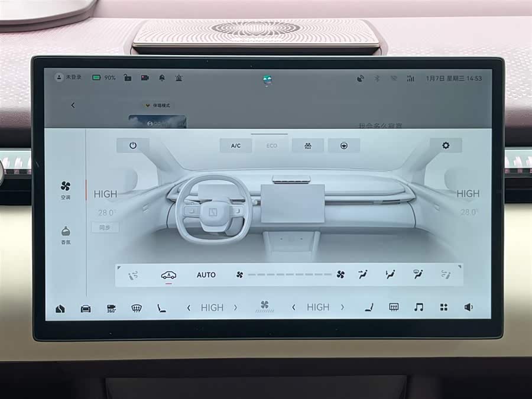Image resolution: width=532 pixels, height=399 pixels.
Task: Tap the right HIGH temperature label
Action: [x=468, y=194]
